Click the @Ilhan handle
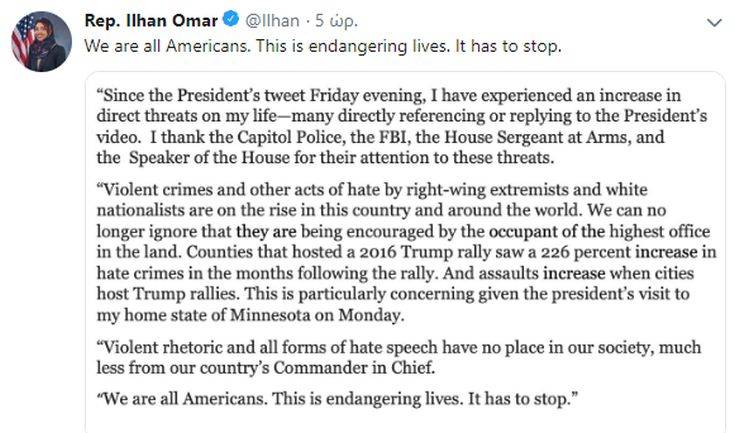 [x=270, y=20]
